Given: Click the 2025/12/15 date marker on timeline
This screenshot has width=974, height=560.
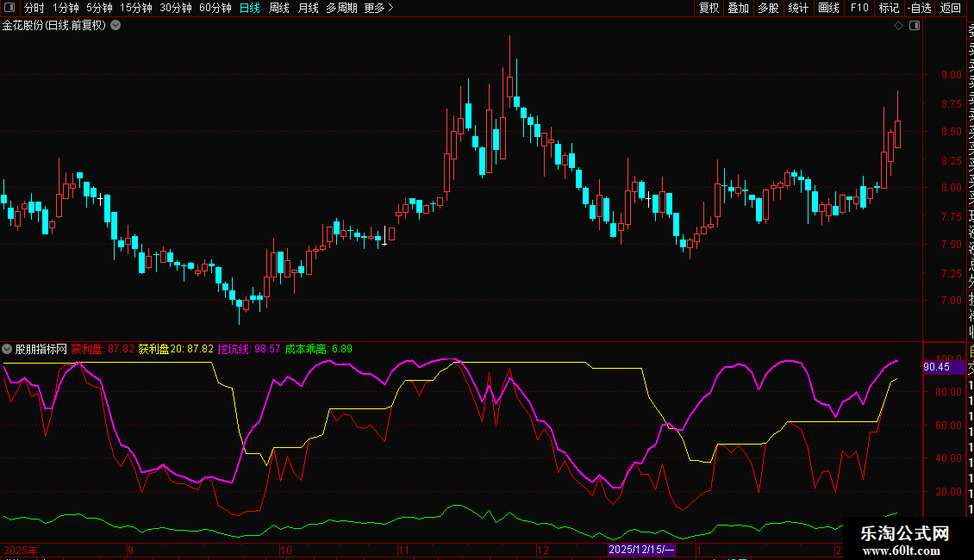Looking at the screenshot, I should tap(641, 550).
